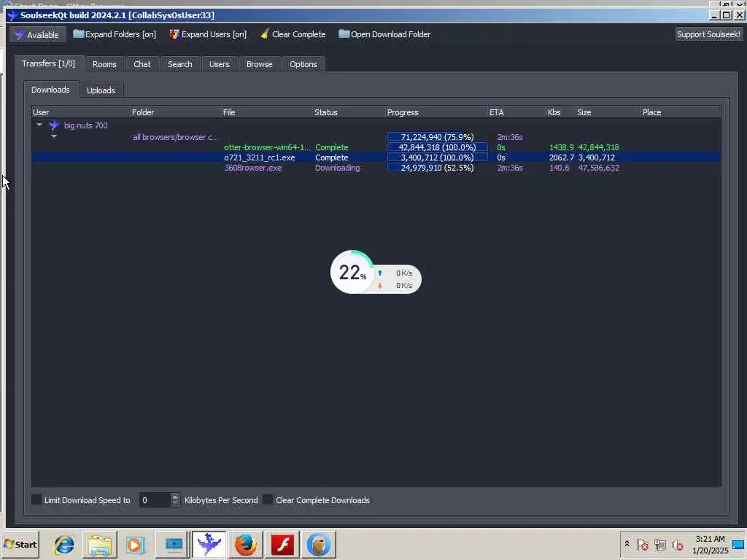The height and width of the screenshot is (560, 747).
Task: Open Action Center flag tray icon
Action: [x=642, y=544]
